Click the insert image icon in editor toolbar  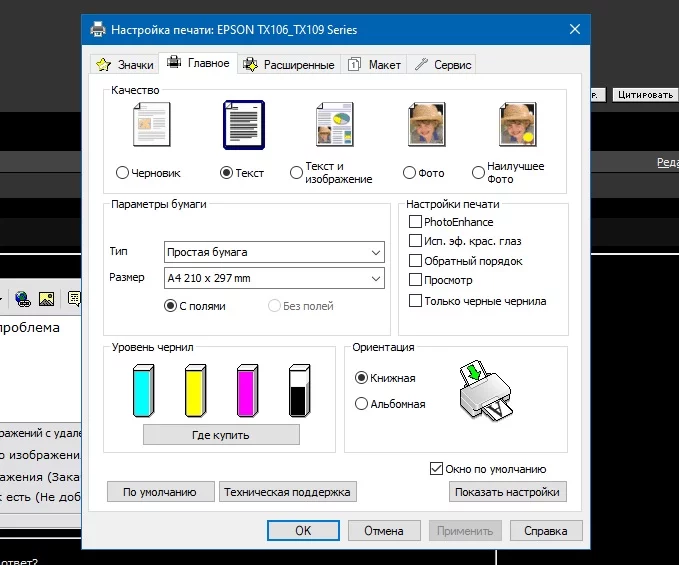coord(46,299)
